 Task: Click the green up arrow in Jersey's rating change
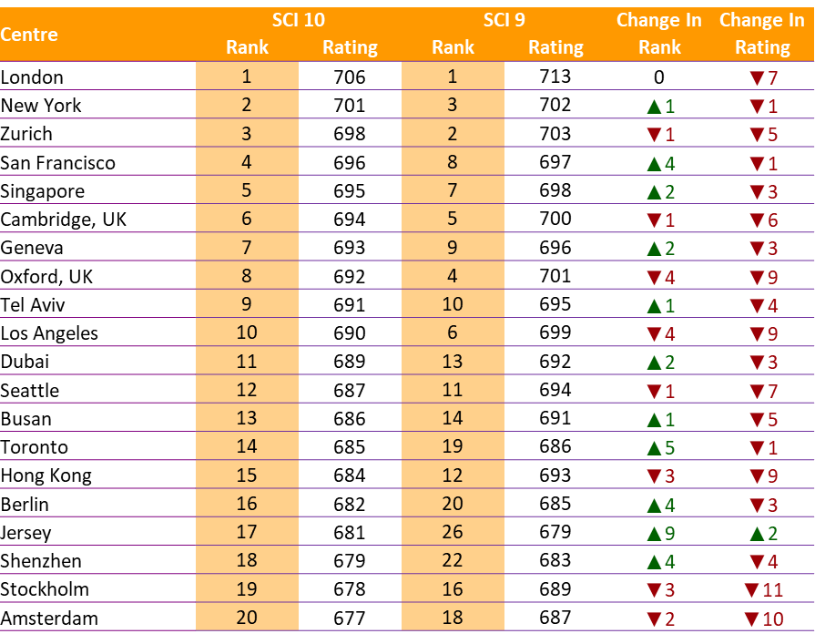pyautogui.click(x=757, y=534)
